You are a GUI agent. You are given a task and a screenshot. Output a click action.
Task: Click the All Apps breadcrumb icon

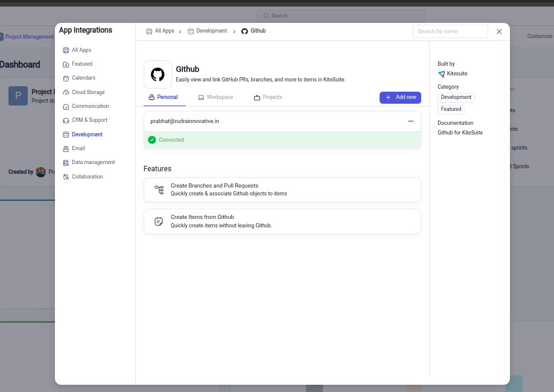pyautogui.click(x=149, y=31)
